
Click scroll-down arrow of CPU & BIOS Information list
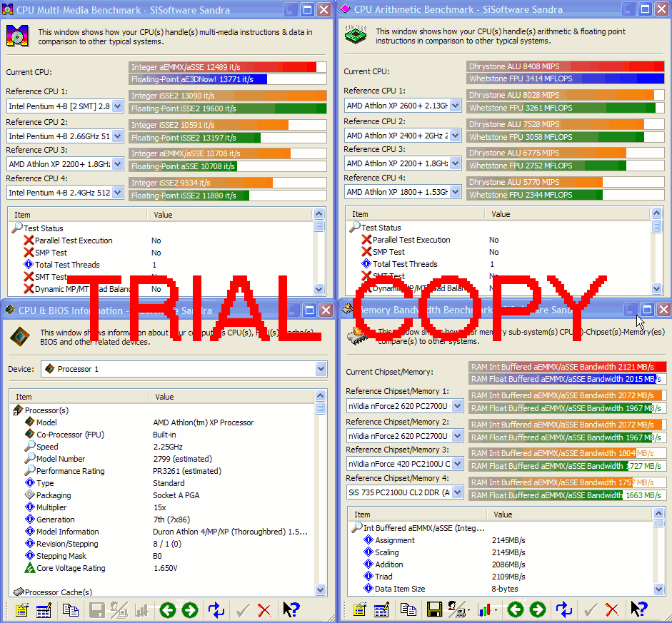click(x=320, y=589)
